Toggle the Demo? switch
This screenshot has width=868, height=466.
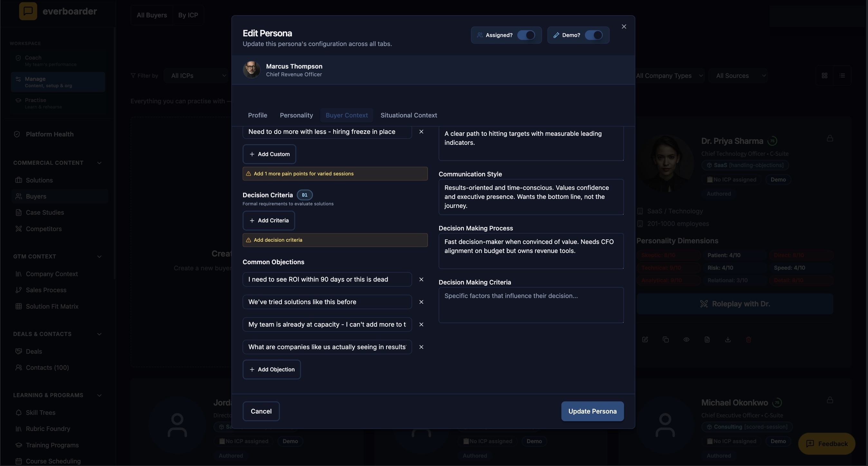(594, 35)
